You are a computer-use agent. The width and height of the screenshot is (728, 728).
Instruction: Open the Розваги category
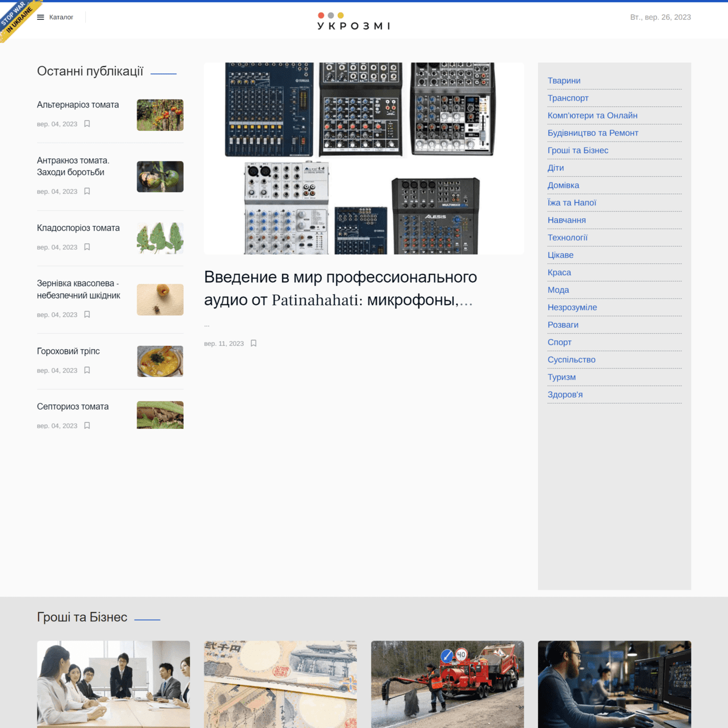563,325
